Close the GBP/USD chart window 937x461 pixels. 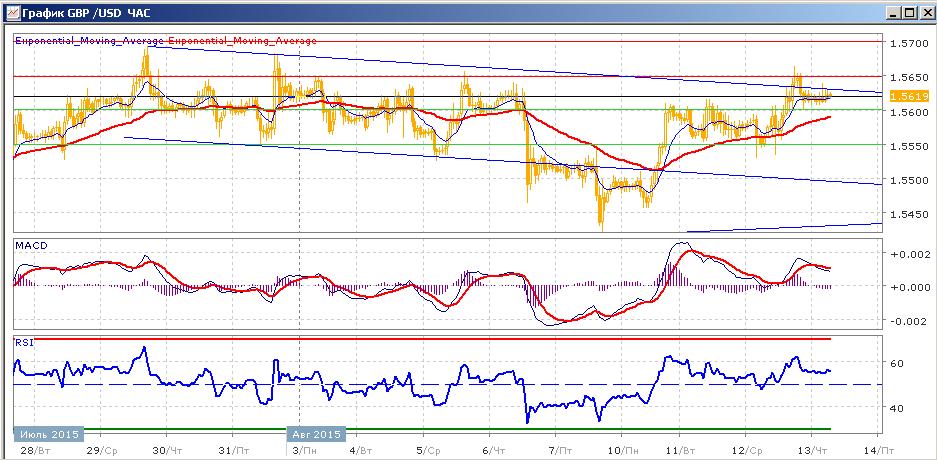(924, 13)
